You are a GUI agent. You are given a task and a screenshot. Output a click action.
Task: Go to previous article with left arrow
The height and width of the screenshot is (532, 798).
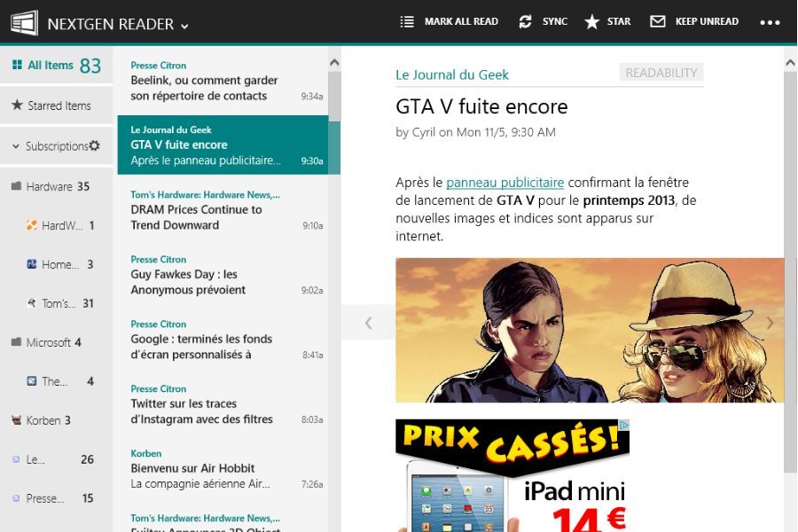[x=369, y=323]
